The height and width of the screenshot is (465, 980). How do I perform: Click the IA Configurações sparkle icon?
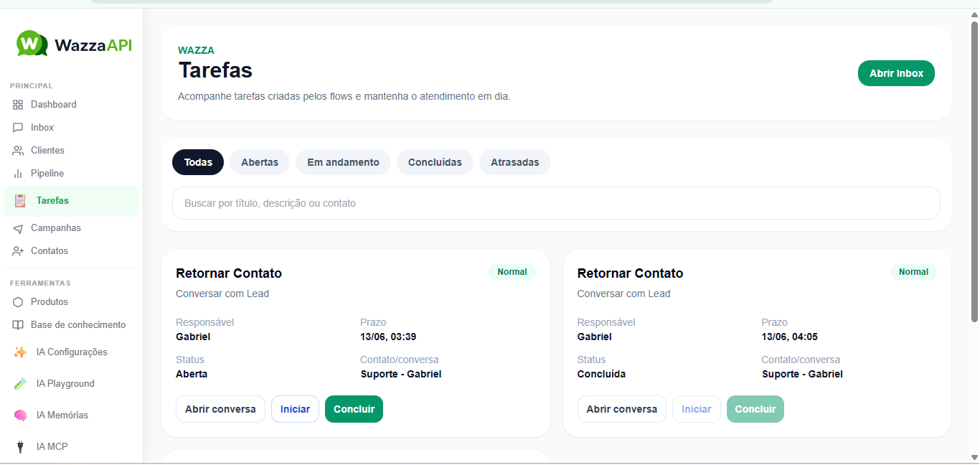[20, 352]
